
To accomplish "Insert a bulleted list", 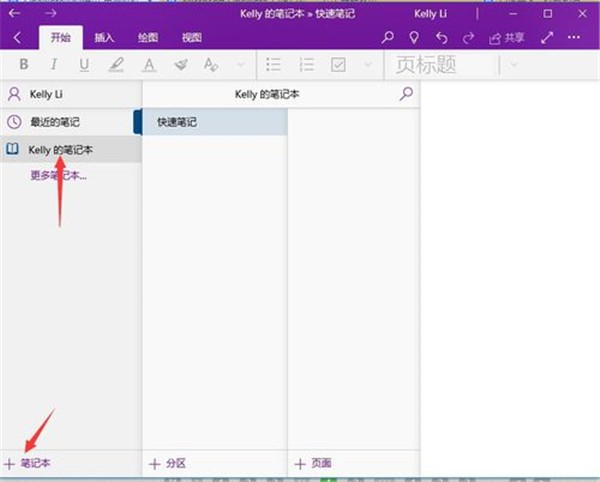I will click(x=273, y=64).
